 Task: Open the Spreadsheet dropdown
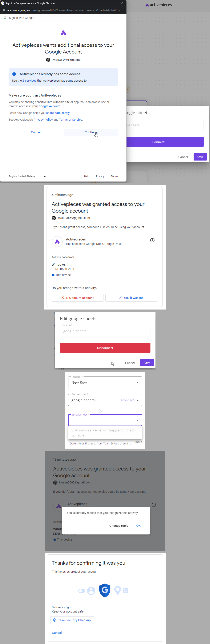[x=105, y=420]
